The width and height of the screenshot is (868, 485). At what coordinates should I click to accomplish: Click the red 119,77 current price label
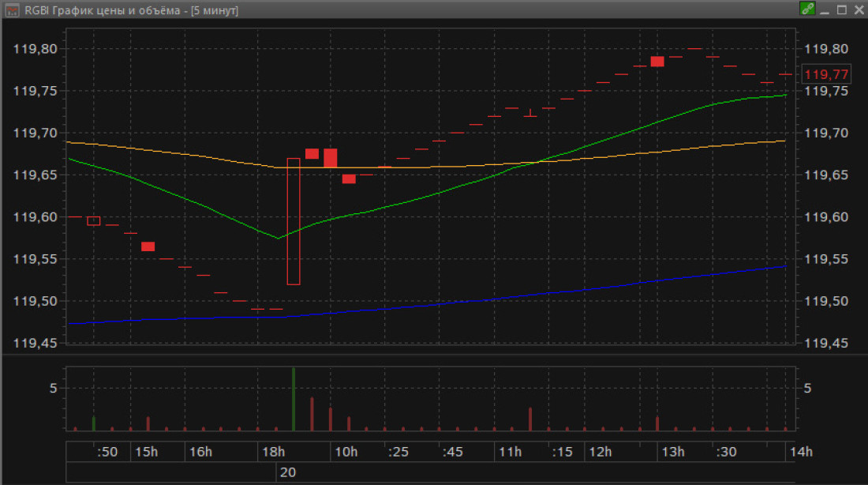(x=826, y=74)
